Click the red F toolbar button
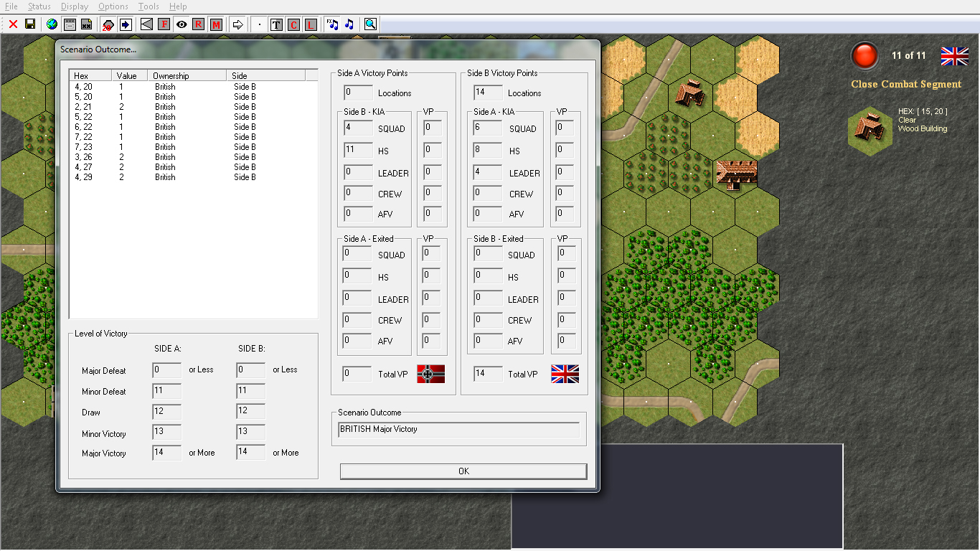Viewport: 980px width, 551px height. (164, 24)
